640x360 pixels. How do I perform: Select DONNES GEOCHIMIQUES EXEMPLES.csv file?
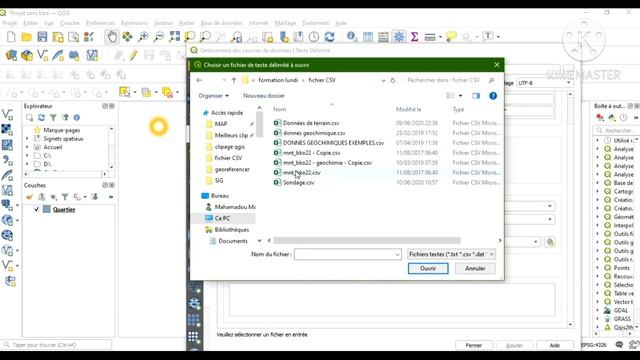[333, 143]
